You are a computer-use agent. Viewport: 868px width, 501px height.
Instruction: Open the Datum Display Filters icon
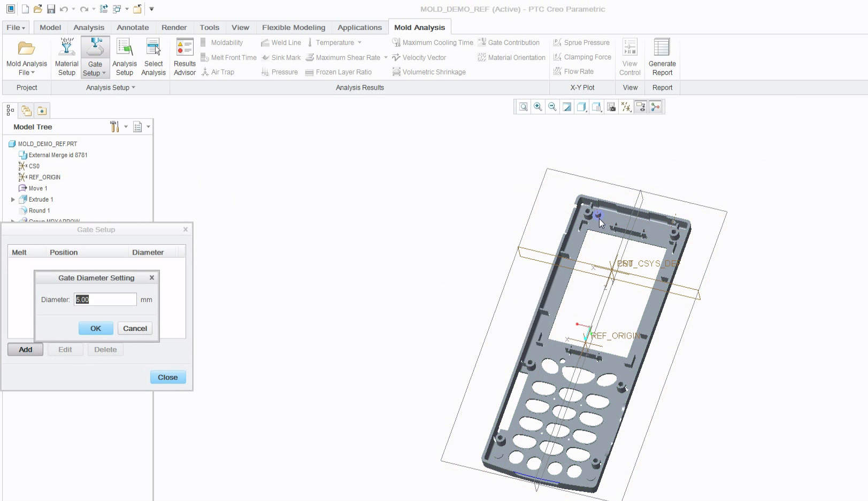626,107
